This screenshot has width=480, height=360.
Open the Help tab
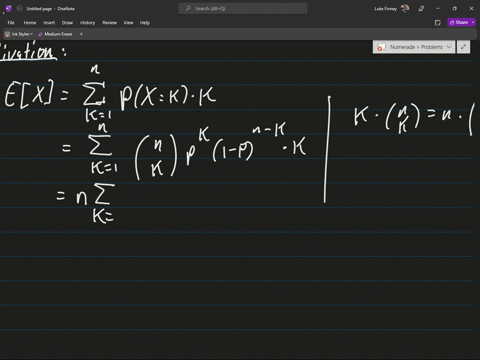pyautogui.click(x=145, y=23)
